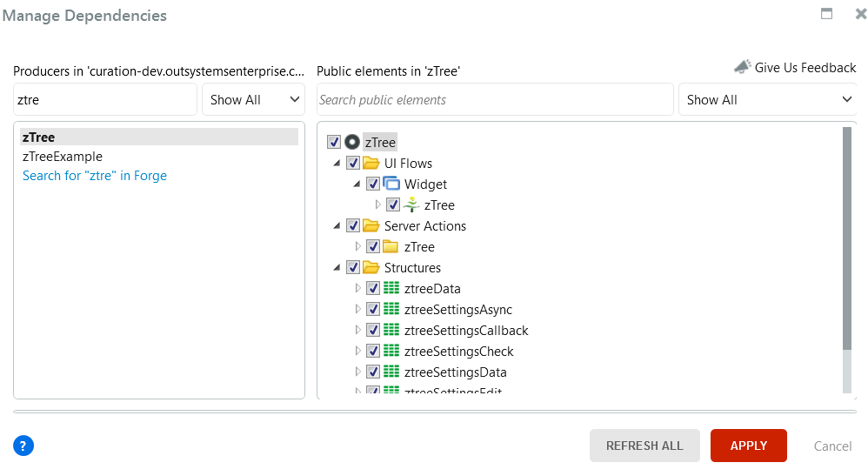Toggle the Widget checkbox
868x476 pixels.
click(x=373, y=184)
